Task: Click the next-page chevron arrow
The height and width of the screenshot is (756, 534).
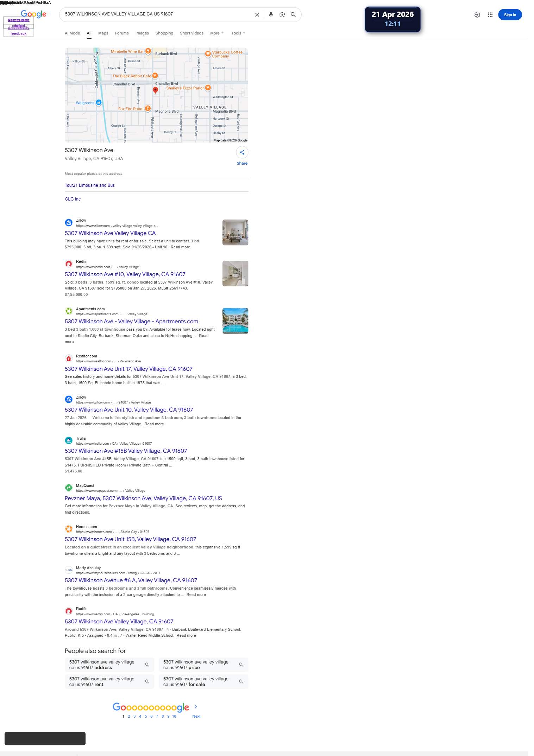Action: click(x=196, y=707)
